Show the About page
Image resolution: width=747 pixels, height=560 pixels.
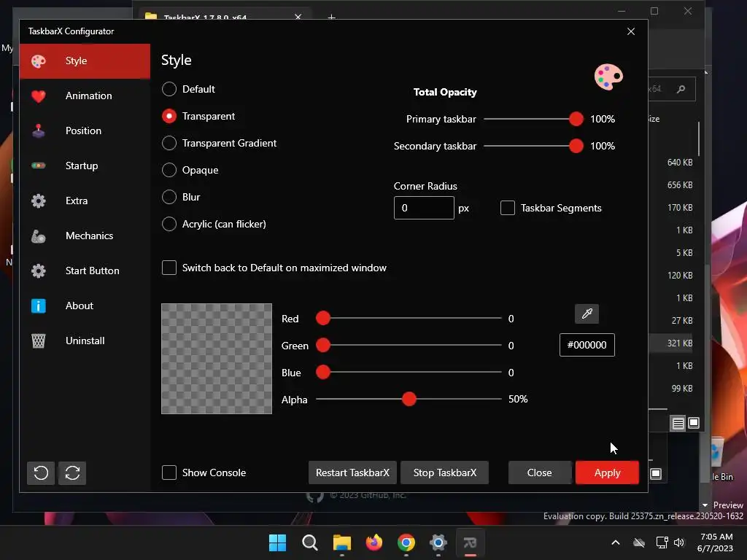click(x=85, y=306)
